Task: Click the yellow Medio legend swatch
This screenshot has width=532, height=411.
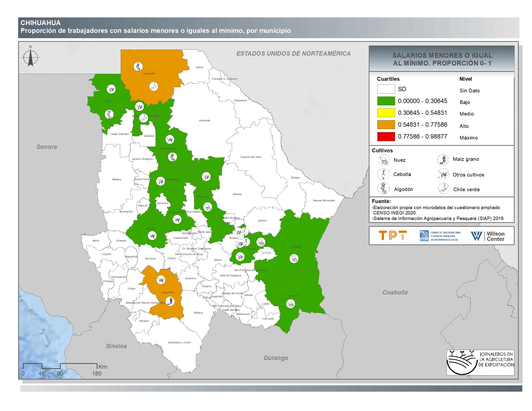Action: point(386,113)
